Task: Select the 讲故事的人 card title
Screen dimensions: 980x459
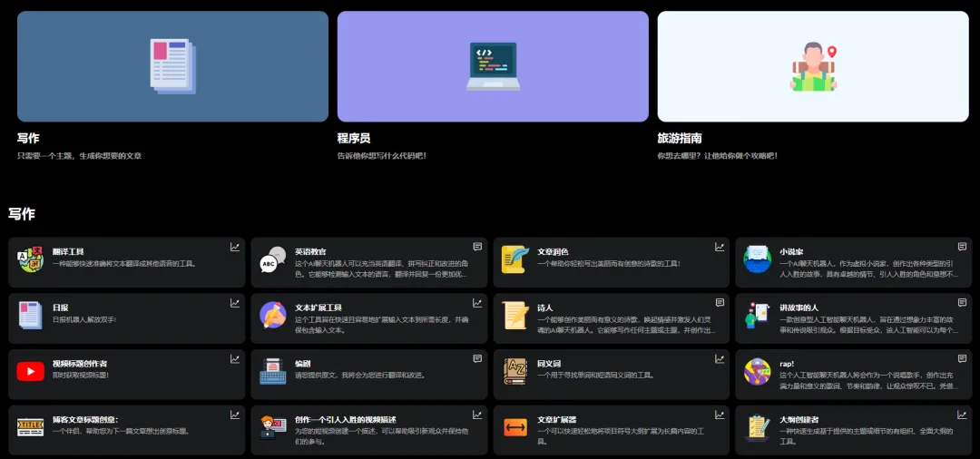Action: [799, 308]
